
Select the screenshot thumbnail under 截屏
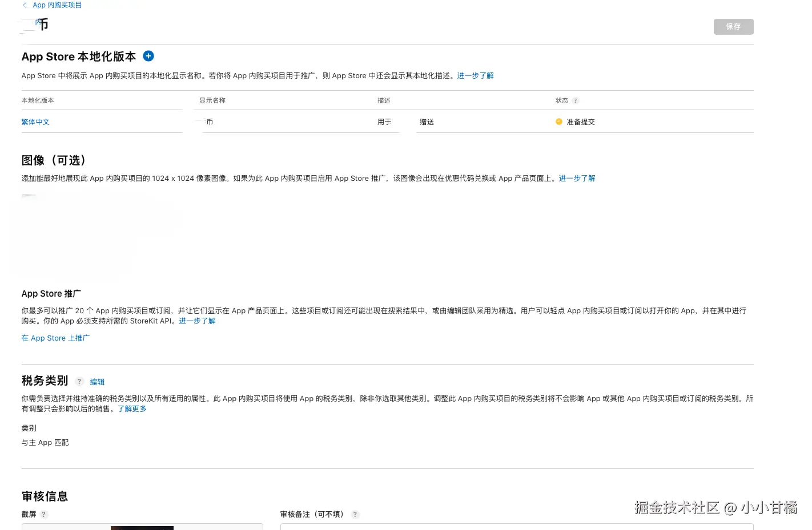pos(142,528)
